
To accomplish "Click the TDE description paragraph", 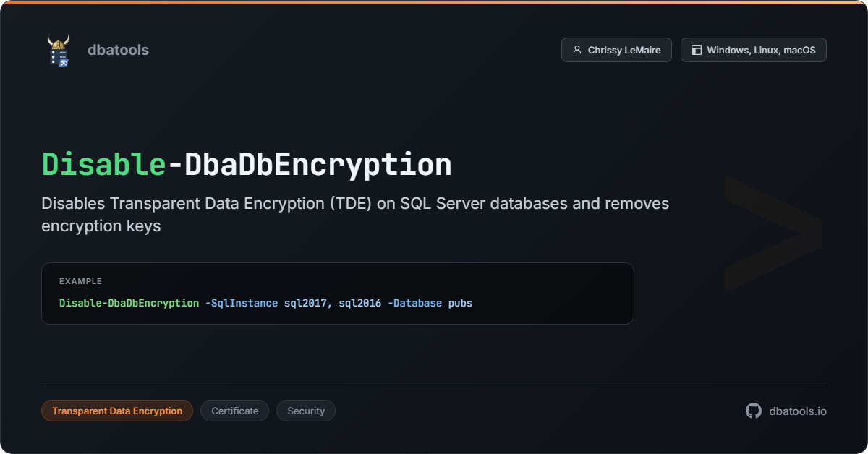I will tap(354, 214).
